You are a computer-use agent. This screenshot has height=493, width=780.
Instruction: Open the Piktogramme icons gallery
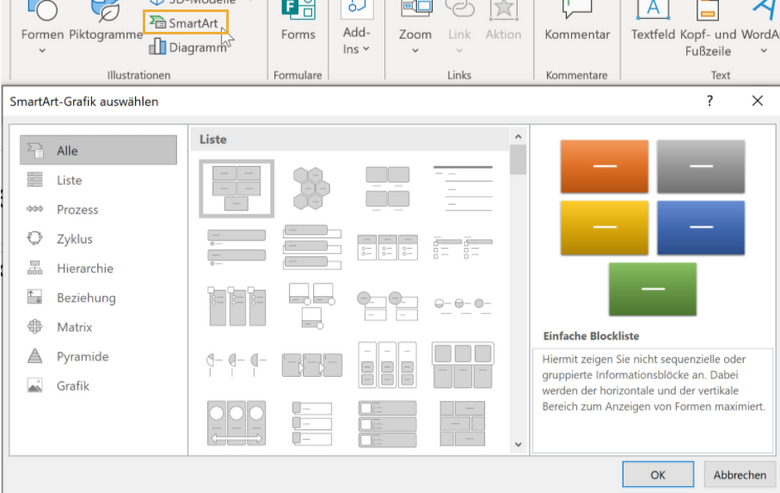pyautogui.click(x=105, y=22)
